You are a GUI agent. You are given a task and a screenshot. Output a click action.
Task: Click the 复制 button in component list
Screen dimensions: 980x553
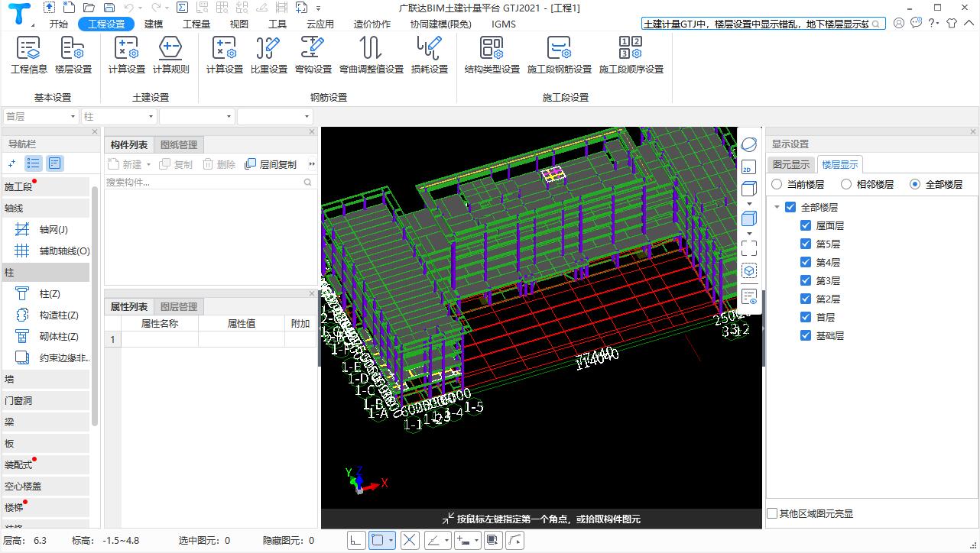(176, 164)
